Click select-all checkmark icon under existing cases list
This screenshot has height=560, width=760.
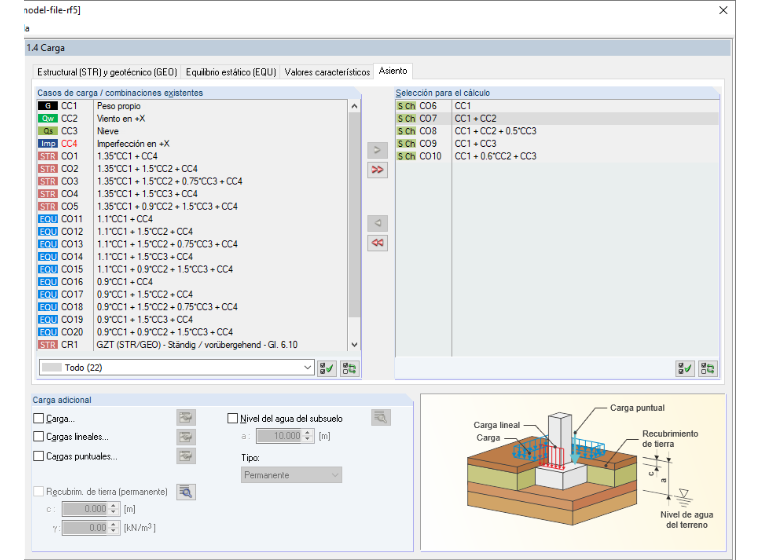[327, 368]
